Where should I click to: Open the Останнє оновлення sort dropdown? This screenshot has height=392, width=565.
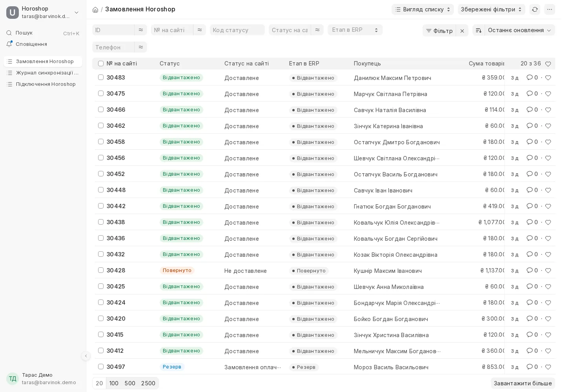click(519, 30)
